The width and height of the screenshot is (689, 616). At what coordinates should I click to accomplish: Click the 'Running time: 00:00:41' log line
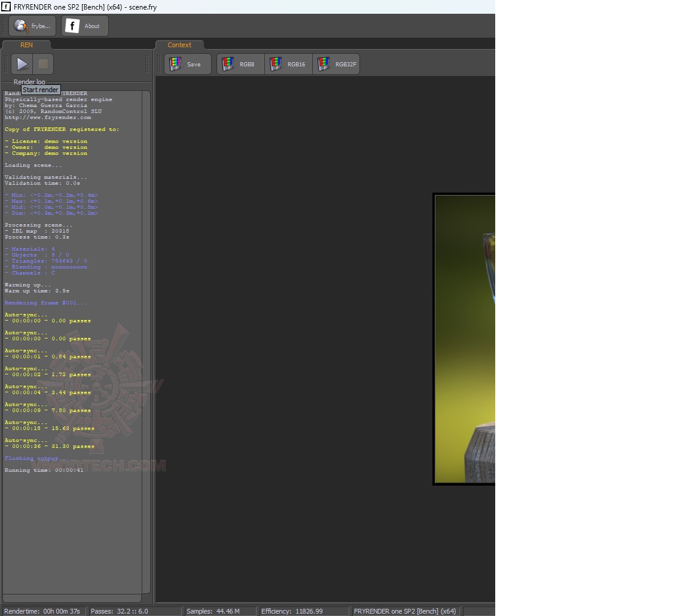[x=44, y=470]
